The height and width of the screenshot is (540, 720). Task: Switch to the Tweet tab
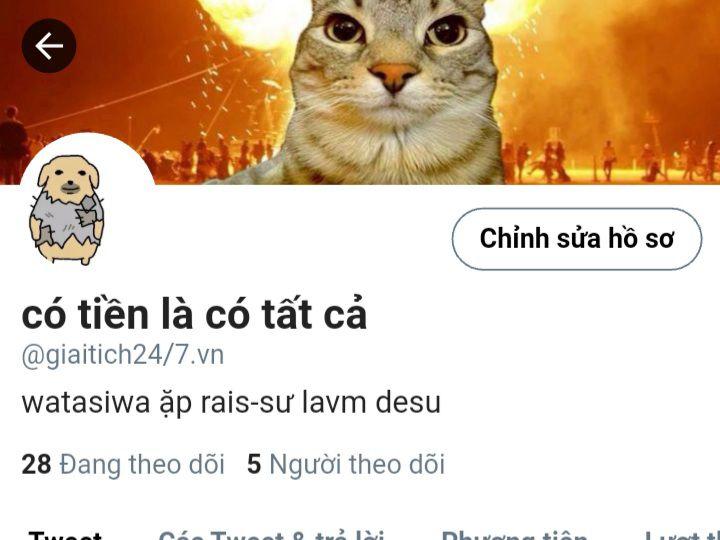65,535
